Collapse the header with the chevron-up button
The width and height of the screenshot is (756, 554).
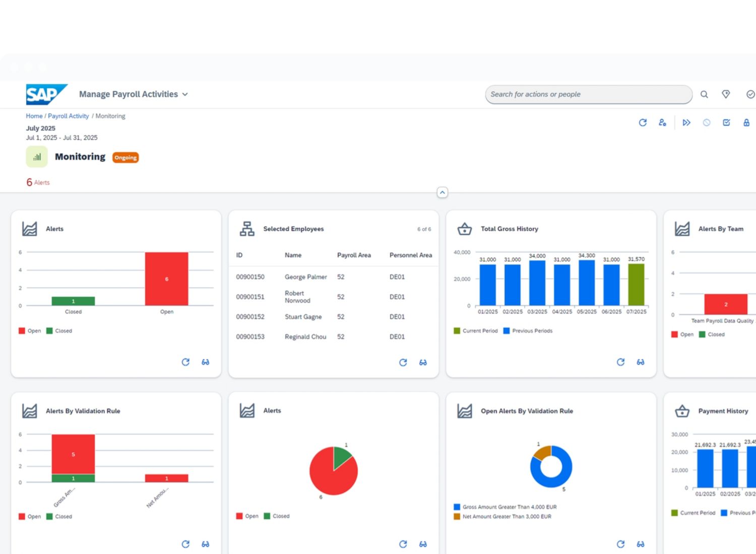point(442,192)
